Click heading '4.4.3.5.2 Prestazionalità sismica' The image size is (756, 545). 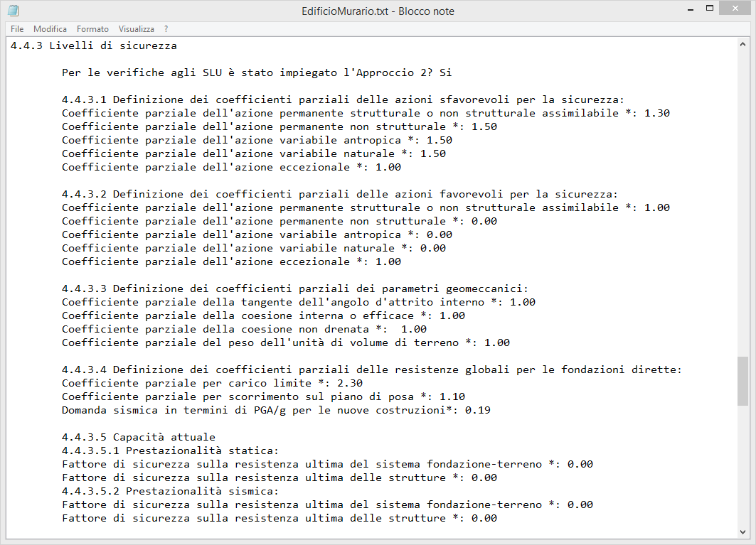pos(170,491)
